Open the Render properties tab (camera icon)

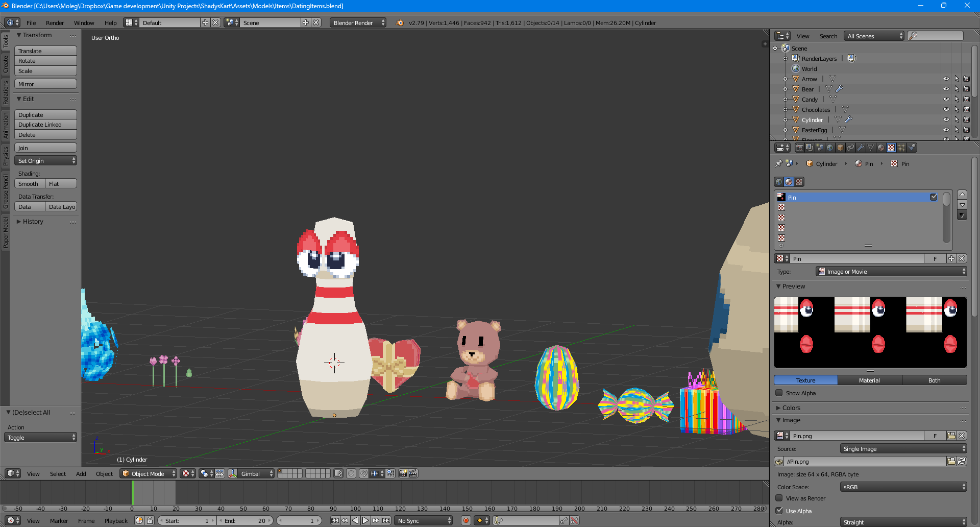coord(799,148)
